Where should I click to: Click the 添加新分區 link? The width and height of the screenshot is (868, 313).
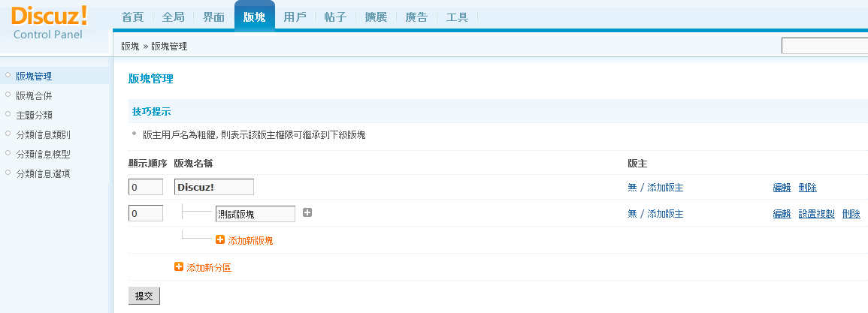tap(209, 268)
